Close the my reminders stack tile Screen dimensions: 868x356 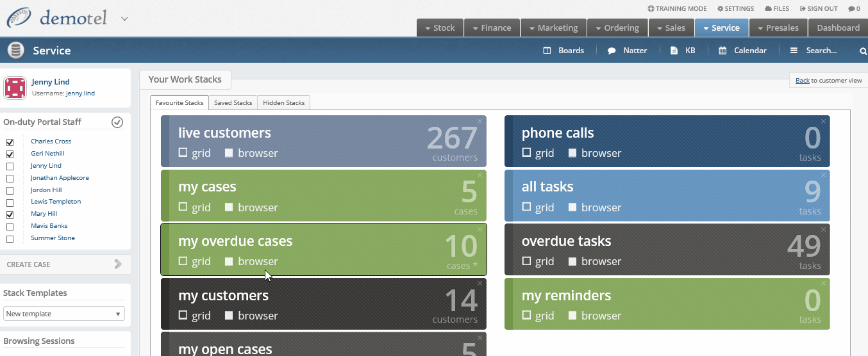tap(823, 284)
